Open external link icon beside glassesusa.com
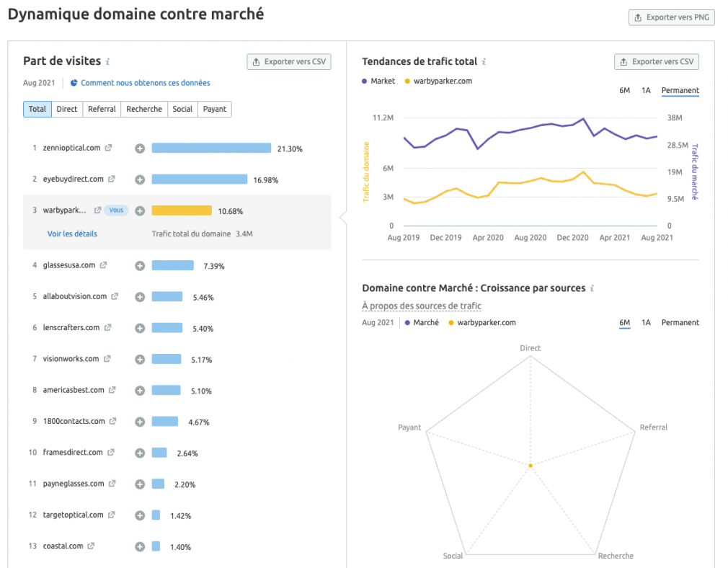Screen dimensions: 728x568 tap(103, 265)
